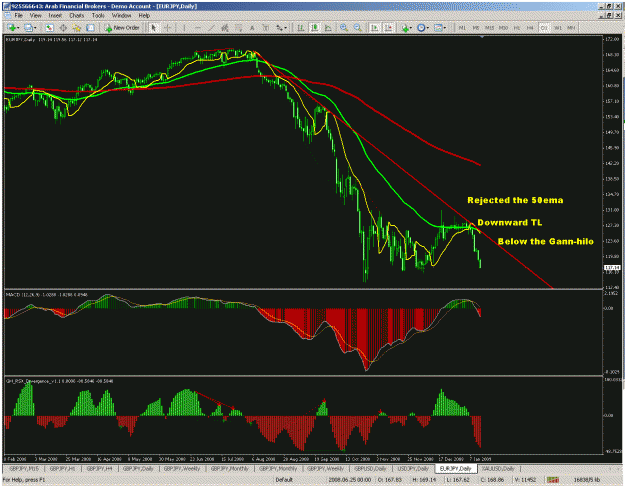Toggle the Terminal window
The image size is (625, 486).
(90, 28)
